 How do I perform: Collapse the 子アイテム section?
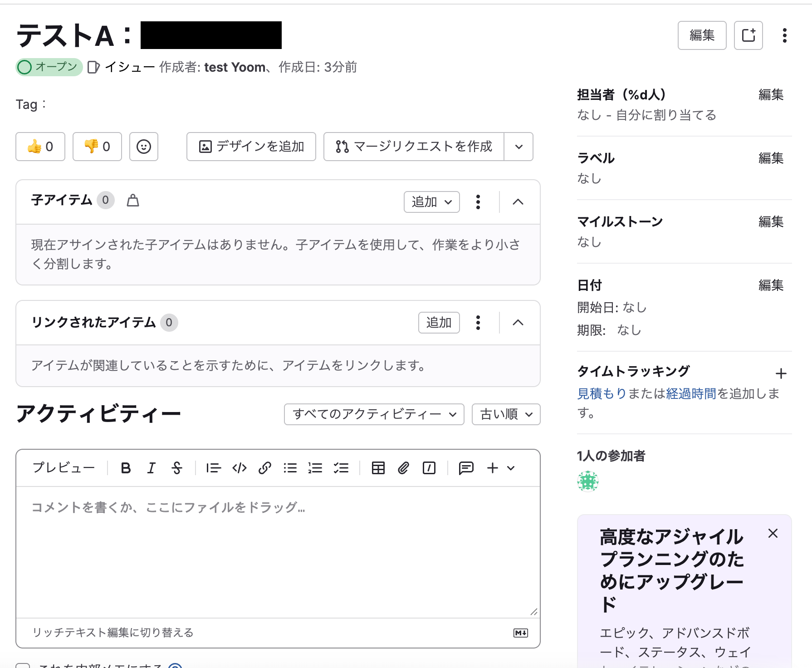[518, 202]
